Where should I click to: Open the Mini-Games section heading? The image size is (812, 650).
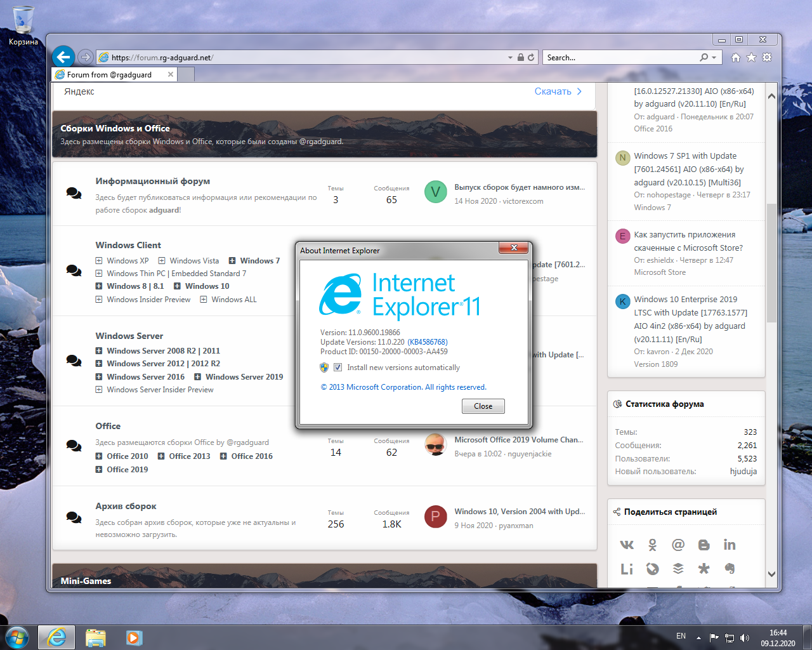(x=86, y=581)
